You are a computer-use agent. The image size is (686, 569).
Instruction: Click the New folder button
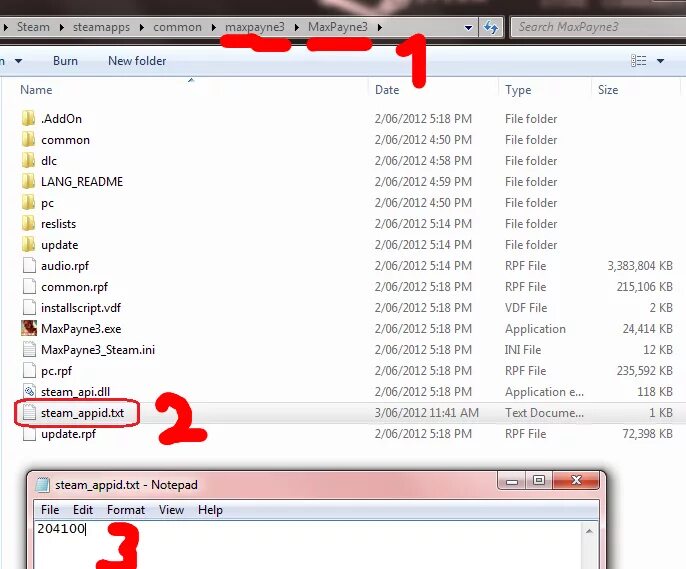pyautogui.click(x=137, y=61)
